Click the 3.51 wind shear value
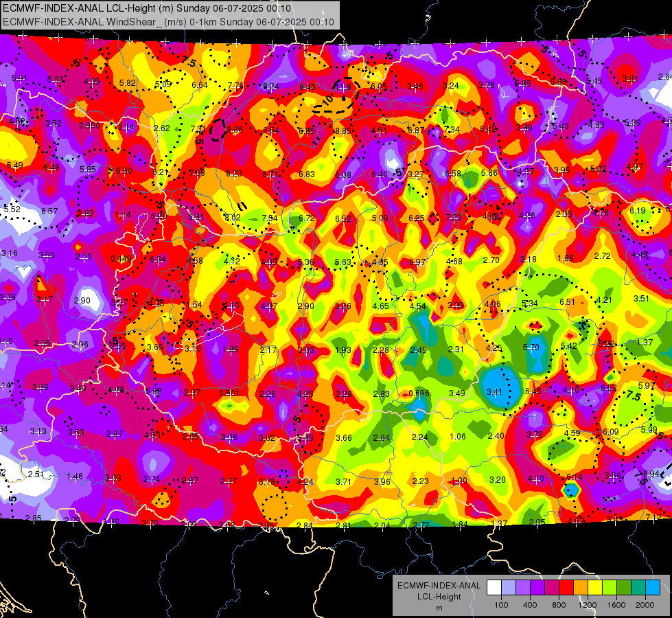Screen dimensions: 672x618 (x=641, y=299)
